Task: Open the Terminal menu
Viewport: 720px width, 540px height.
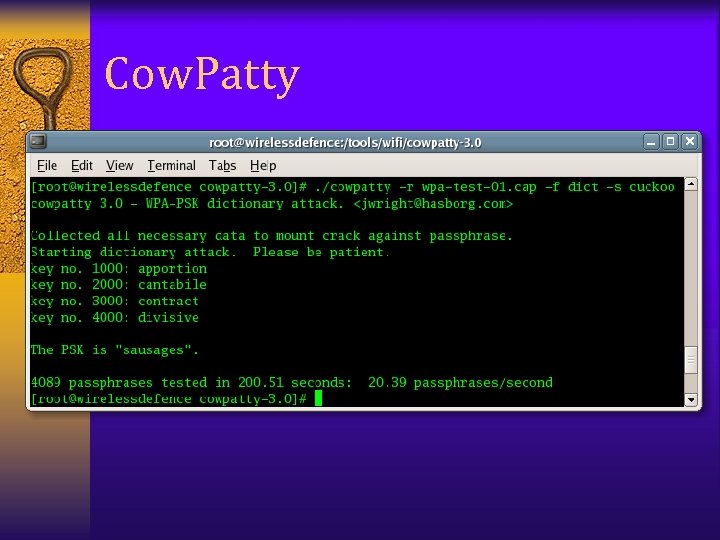Action: click(171, 165)
